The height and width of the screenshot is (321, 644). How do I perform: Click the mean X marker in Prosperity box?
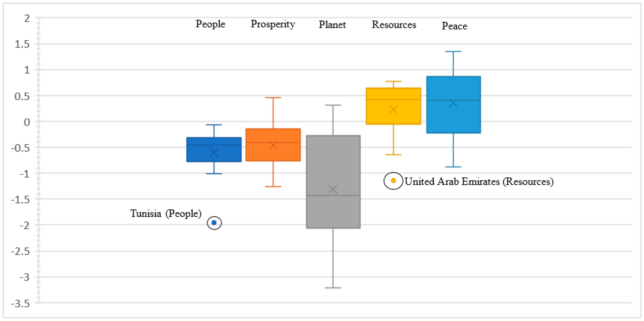tap(273, 145)
